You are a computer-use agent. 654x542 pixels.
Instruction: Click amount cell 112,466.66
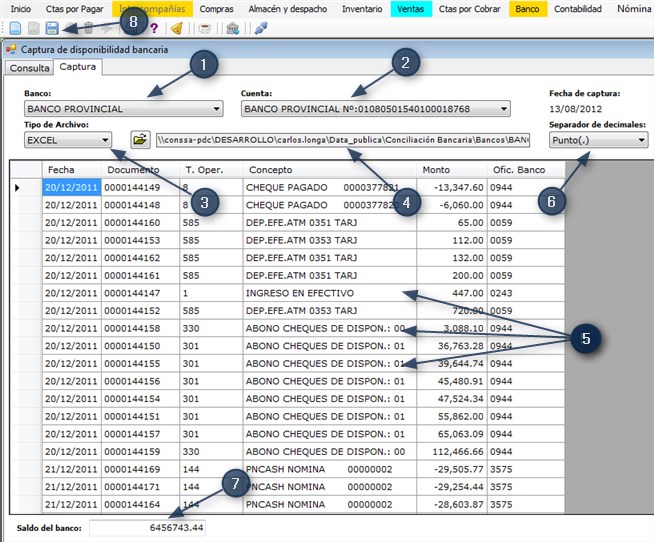click(452, 452)
